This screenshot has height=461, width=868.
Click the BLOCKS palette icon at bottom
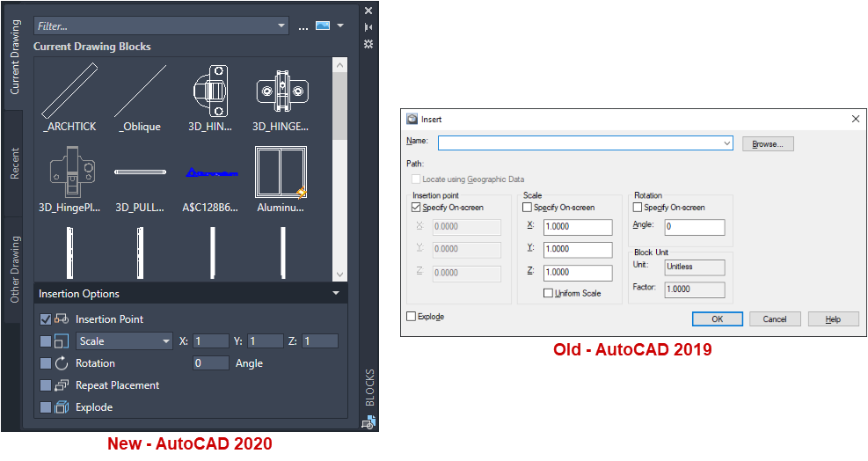pos(368,423)
